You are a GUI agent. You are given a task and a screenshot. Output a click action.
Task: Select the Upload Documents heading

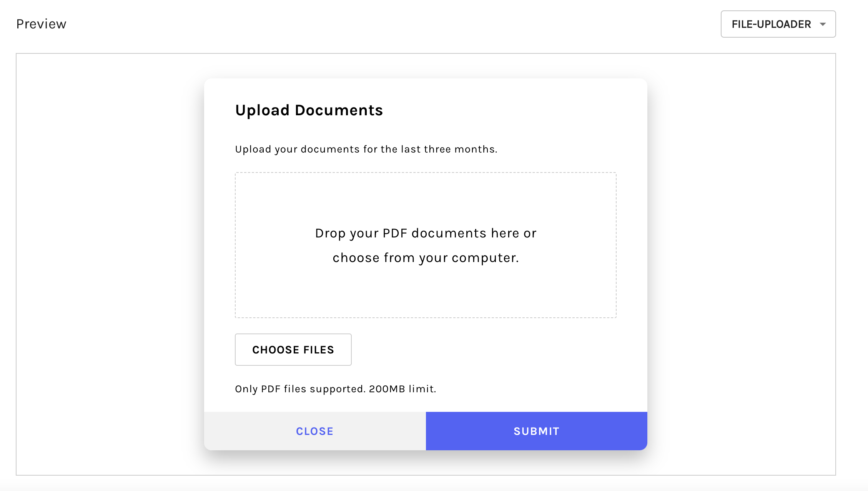tap(309, 111)
